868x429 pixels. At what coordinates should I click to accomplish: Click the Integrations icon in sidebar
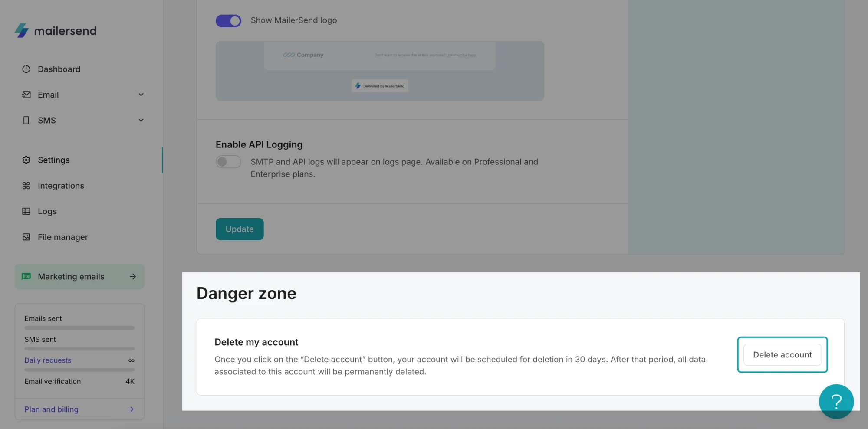(x=26, y=186)
